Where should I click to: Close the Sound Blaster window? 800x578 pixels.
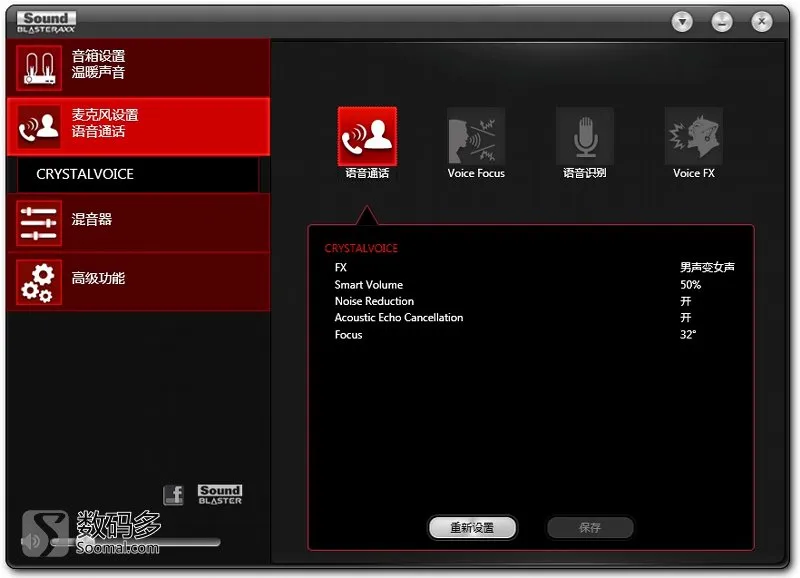[762, 22]
